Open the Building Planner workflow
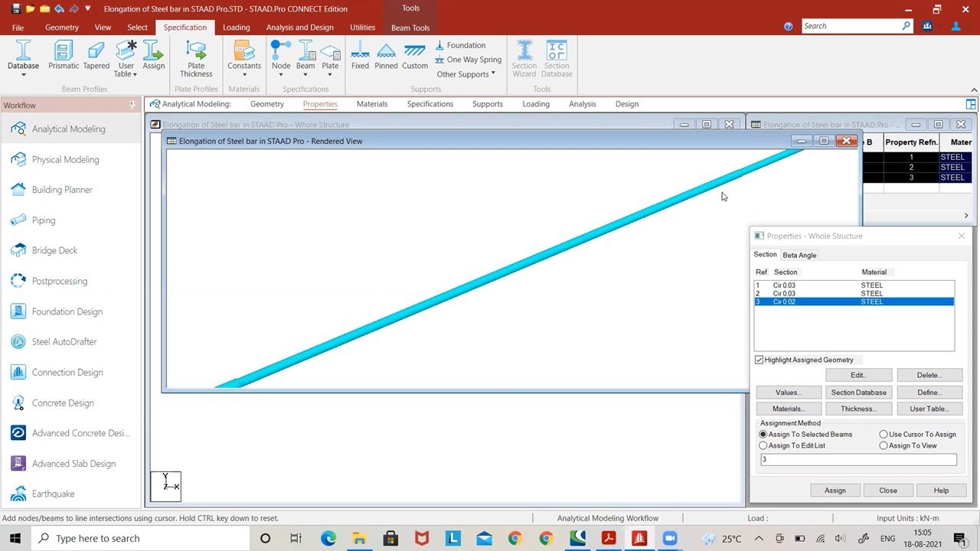 pos(70,190)
